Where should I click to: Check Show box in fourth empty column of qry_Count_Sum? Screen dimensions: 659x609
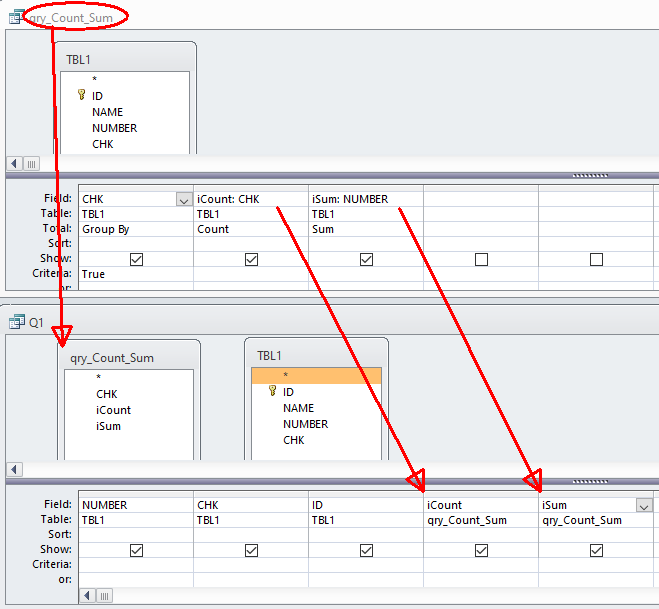(481, 259)
